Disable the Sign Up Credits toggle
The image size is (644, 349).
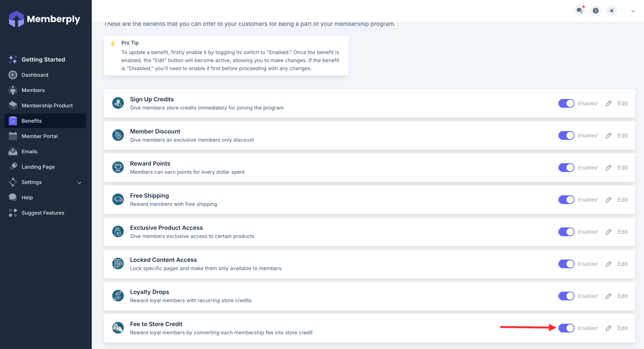[x=566, y=103]
